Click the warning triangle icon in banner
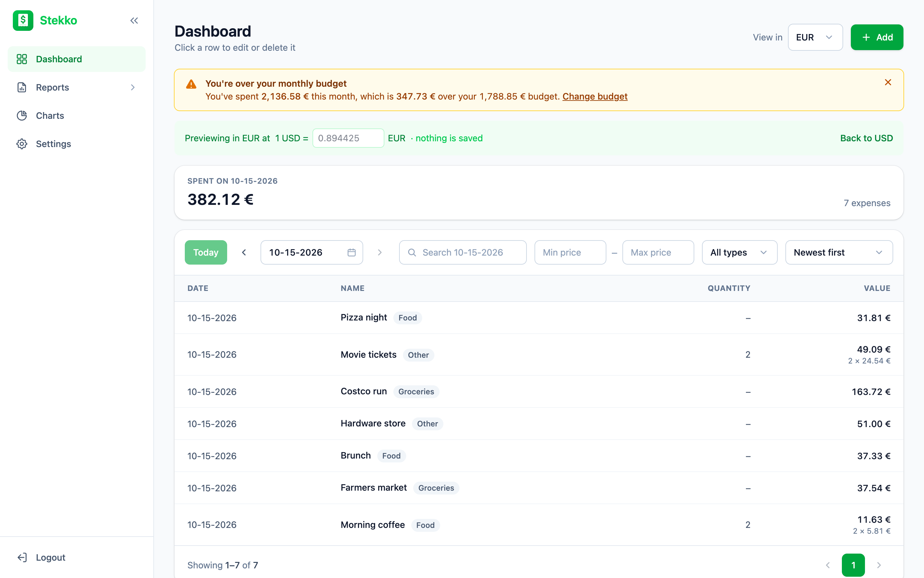 pos(191,84)
